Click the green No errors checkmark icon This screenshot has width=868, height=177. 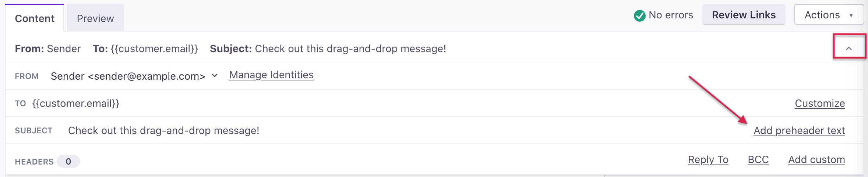pos(639,15)
